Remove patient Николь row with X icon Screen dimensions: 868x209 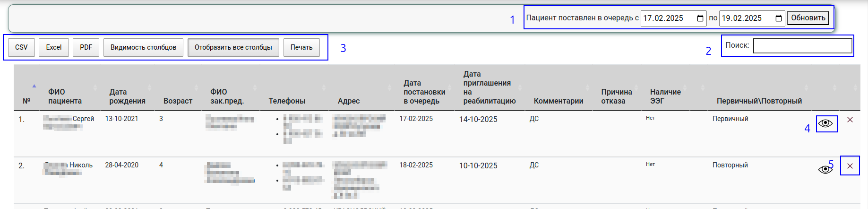pyautogui.click(x=850, y=166)
